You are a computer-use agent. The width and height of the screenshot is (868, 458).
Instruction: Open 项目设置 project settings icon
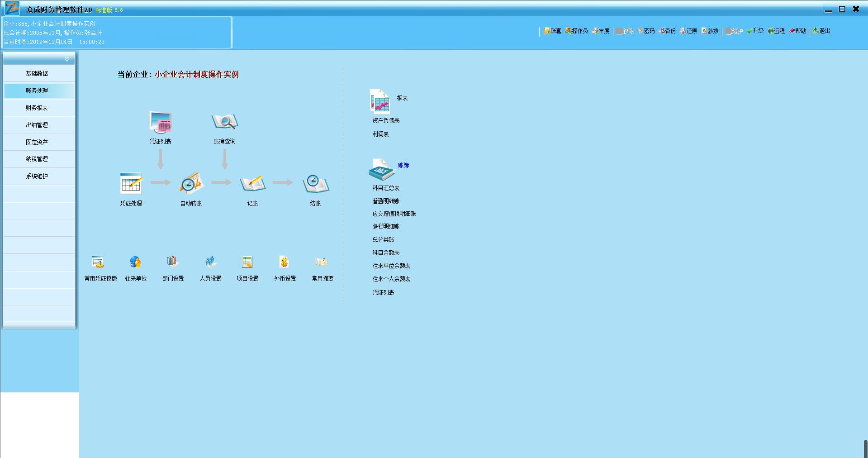point(247,262)
